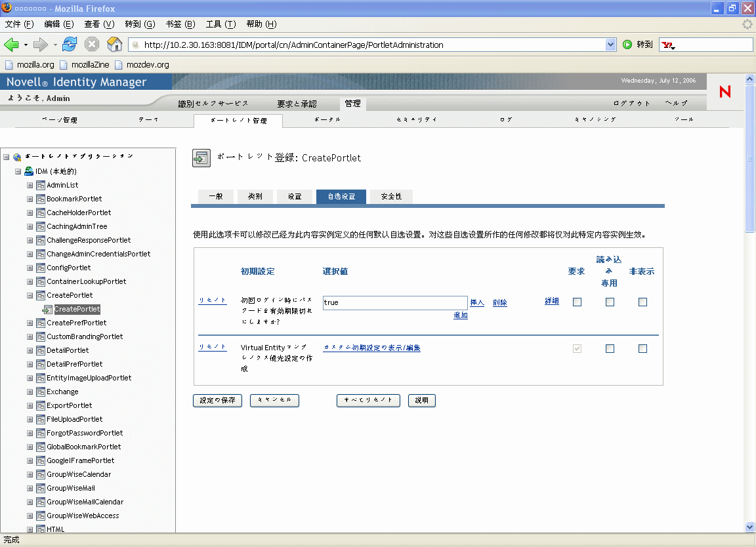Enable the 非表示 checkbox in the first row

[x=642, y=302]
